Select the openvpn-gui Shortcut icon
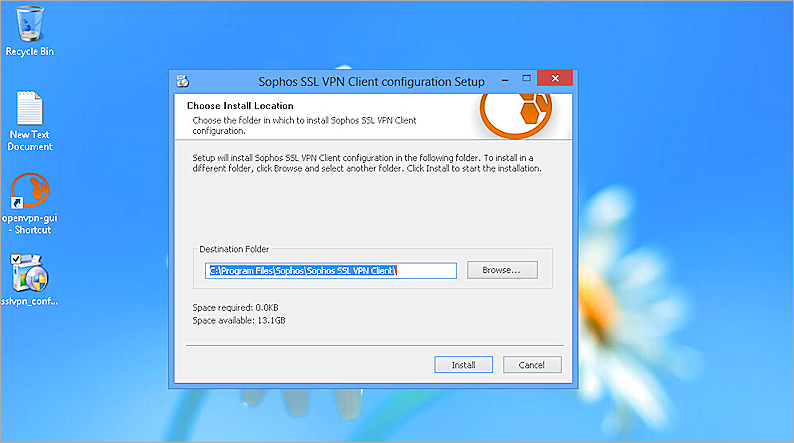 29,204
